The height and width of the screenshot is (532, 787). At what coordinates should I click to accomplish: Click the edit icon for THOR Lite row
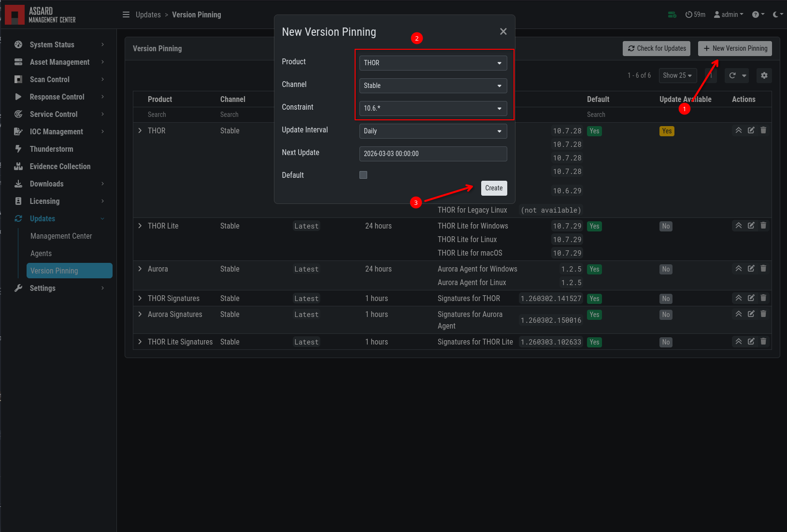(x=751, y=225)
